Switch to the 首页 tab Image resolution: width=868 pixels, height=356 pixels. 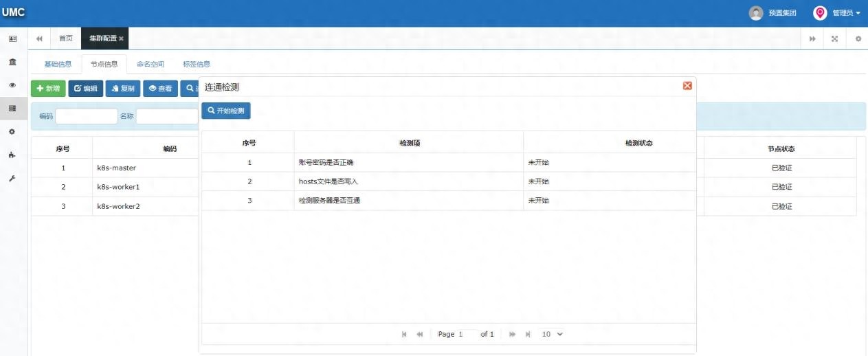(x=66, y=38)
